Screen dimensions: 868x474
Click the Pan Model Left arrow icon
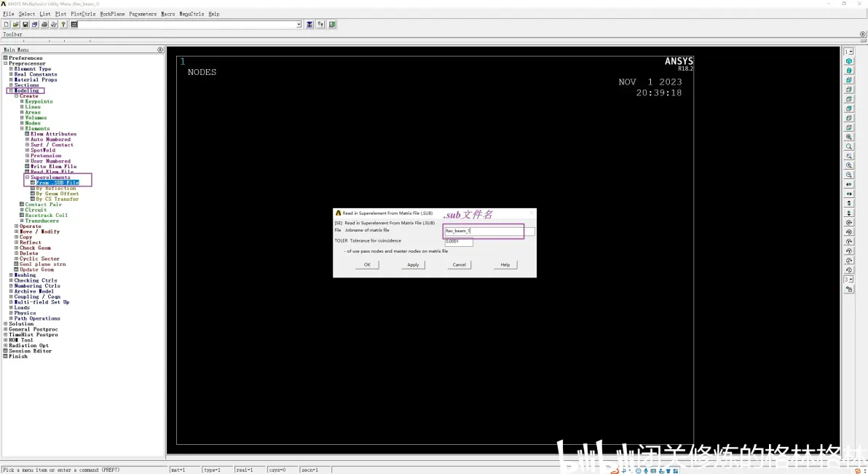click(848, 184)
